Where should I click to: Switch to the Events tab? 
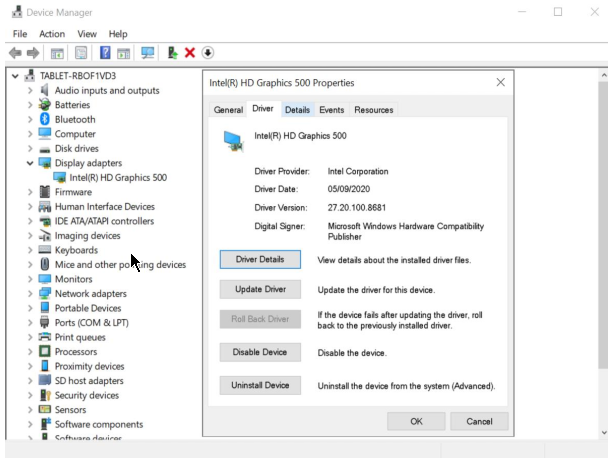tap(331, 110)
